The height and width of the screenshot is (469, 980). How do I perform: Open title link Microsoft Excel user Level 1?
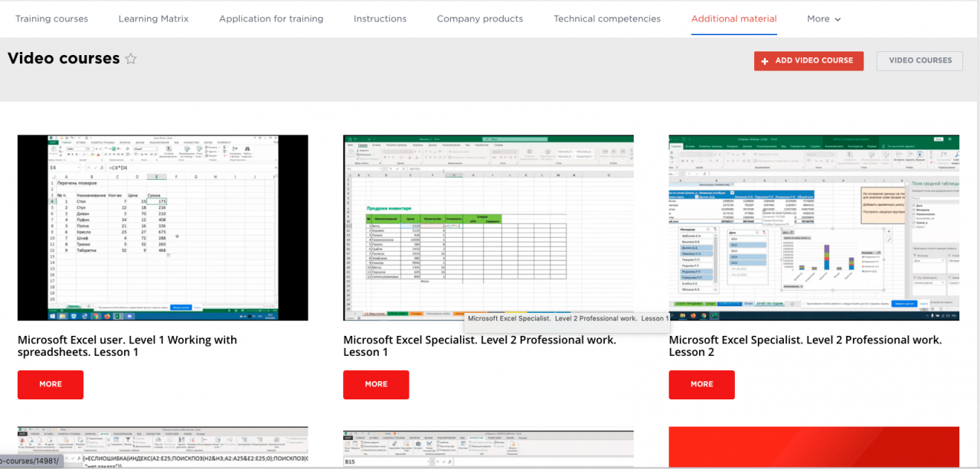click(127, 346)
